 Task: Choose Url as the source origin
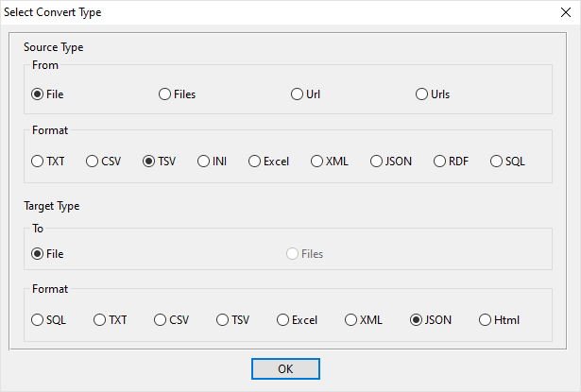(298, 94)
